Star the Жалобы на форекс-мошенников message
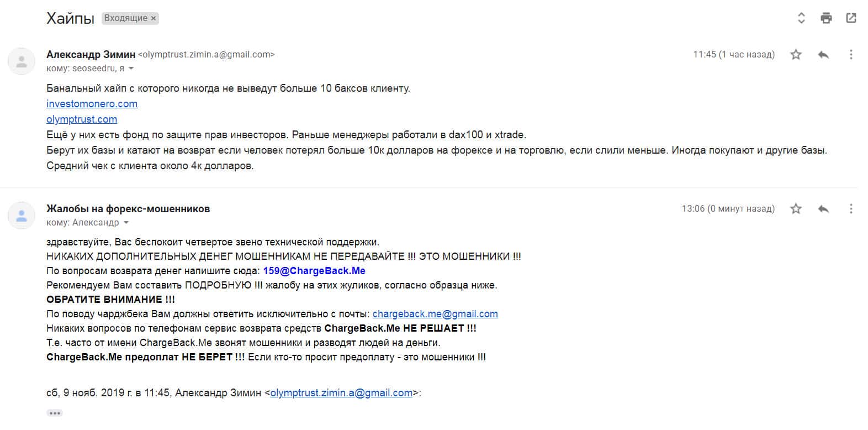Viewport: 868px width, 430px height. (796, 208)
